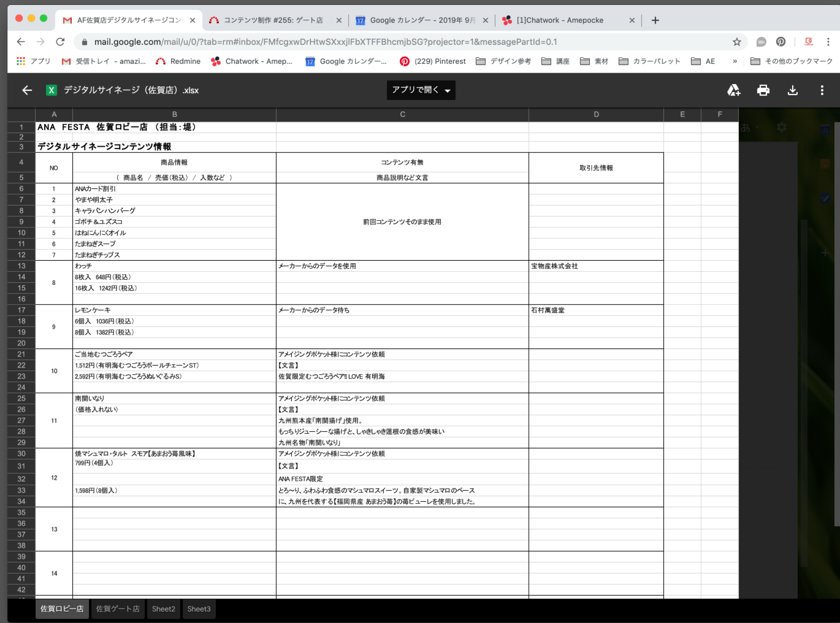Viewport: 840px width, 623px height.
Task: Select the 佐賀ゲート店 sheet tab
Action: [x=118, y=609]
